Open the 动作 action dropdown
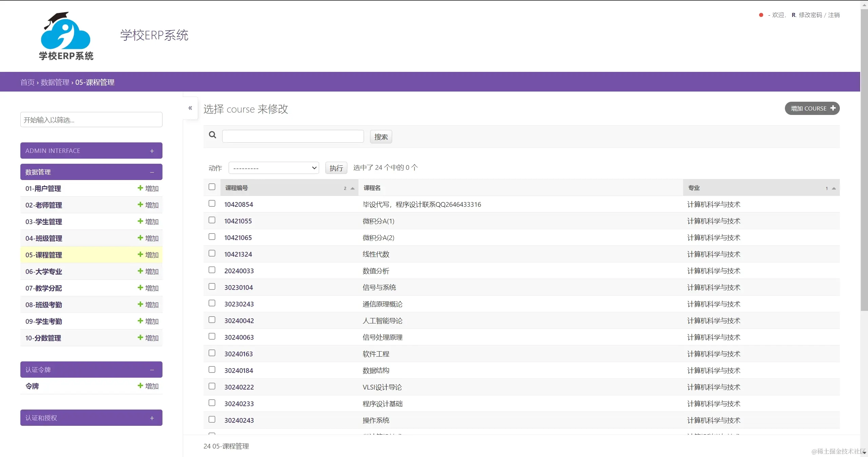 273,168
